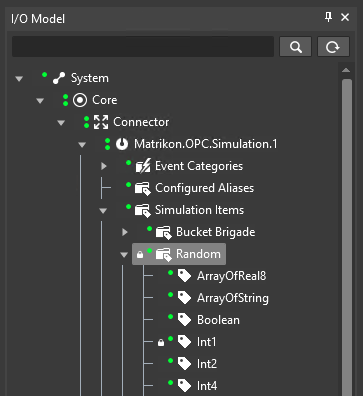This screenshot has height=396, width=363.
Task: Click the vertical scrollbar thumb
Action: click(347, 237)
